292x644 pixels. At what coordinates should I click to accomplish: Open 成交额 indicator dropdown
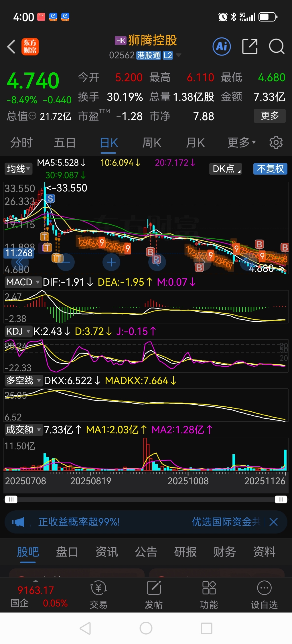[x=23, y=430]
